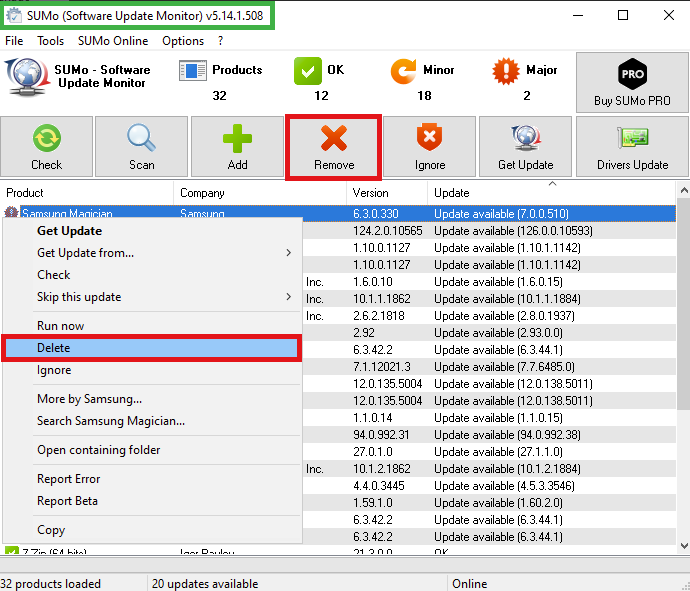Sort by Product column header
This screenshot has height=591, width=690.
pos(87,193)
